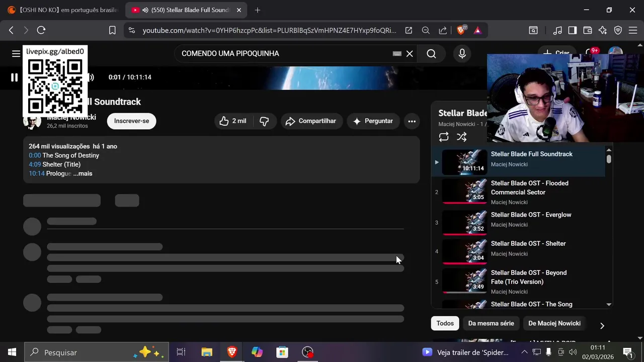Expand the description via ...mais

[x=83, y=173]
